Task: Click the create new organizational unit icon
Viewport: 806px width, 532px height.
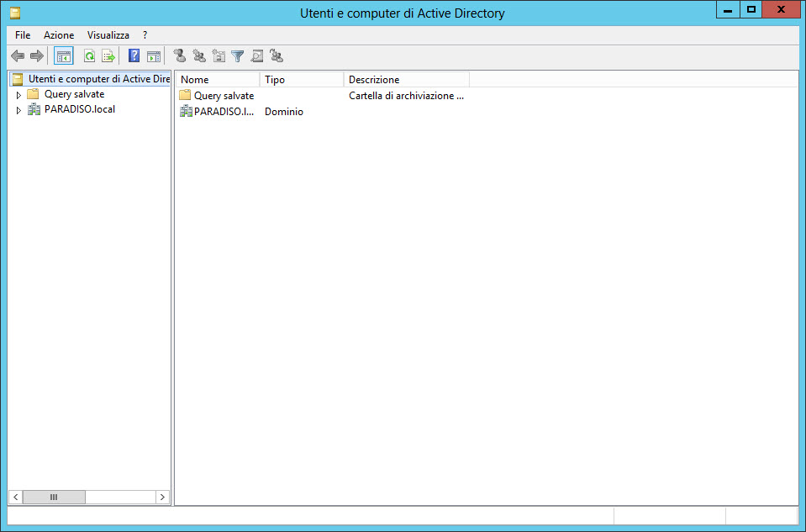Action: click(219, 55)
